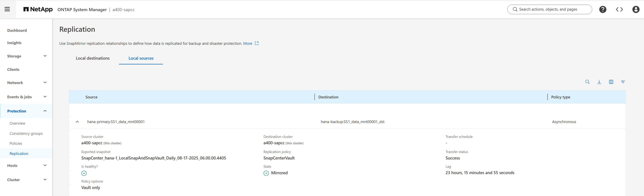Click the NetApp logo

point(38,10)
